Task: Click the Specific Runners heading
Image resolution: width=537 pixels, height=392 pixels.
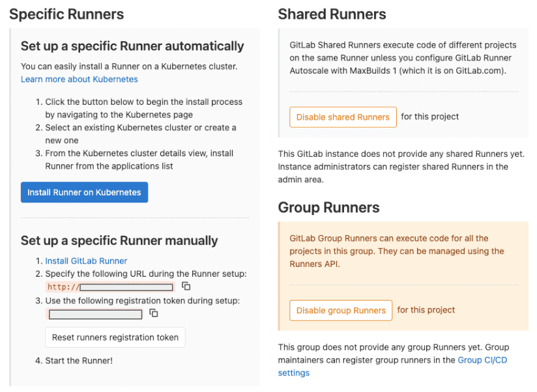Action: click(66, 14)
